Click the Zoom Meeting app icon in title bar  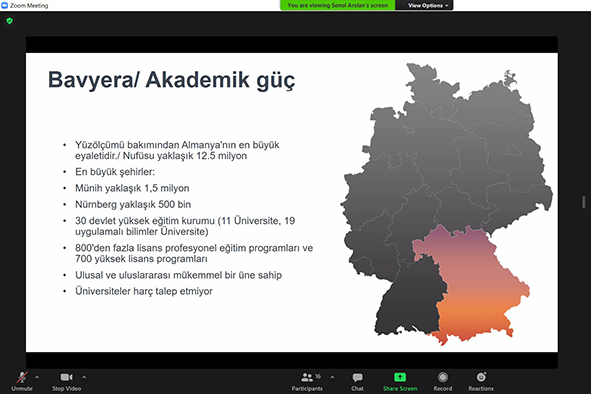click(x=5, y=5)
